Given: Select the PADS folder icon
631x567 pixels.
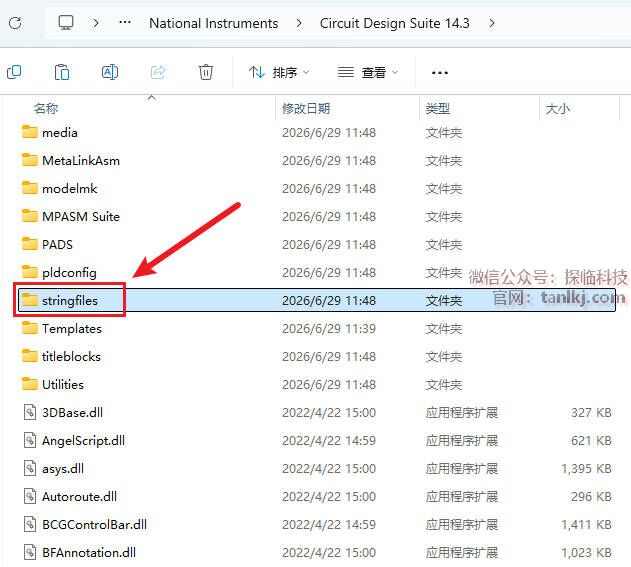Looking at the screenshot, I should tap(29, 243).
